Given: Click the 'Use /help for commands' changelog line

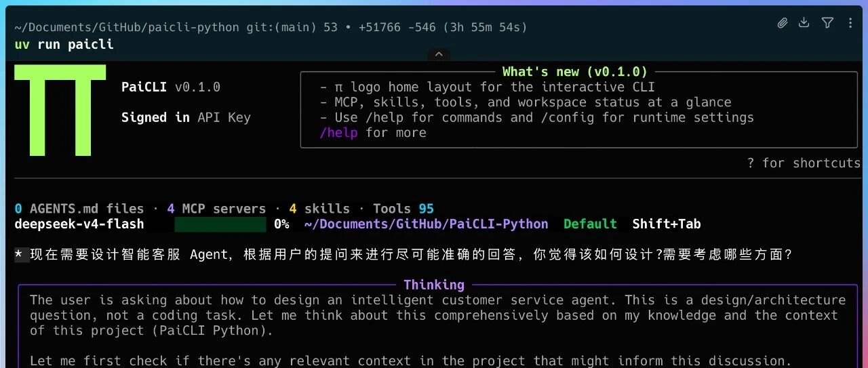Looking at the screenshot, I should tap(537, 117).
